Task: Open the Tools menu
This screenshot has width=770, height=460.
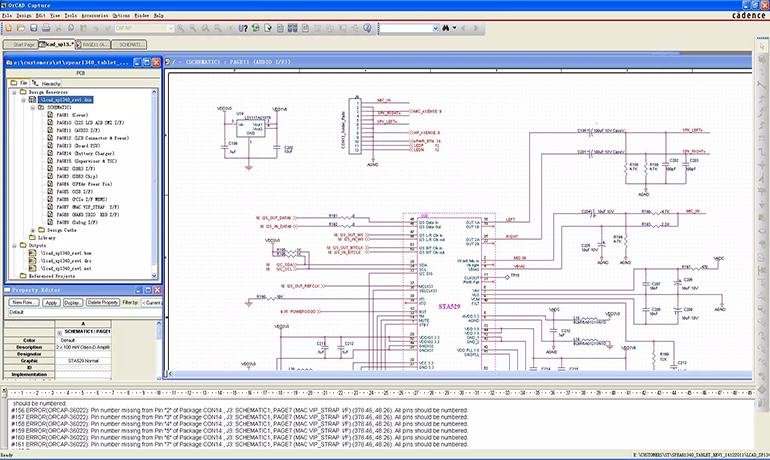Action: 71,15
